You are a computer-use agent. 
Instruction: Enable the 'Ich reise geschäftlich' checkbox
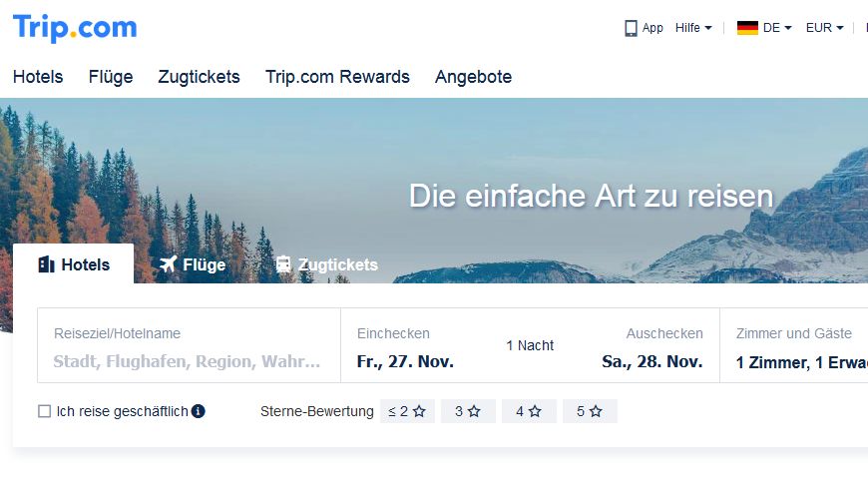44,411
